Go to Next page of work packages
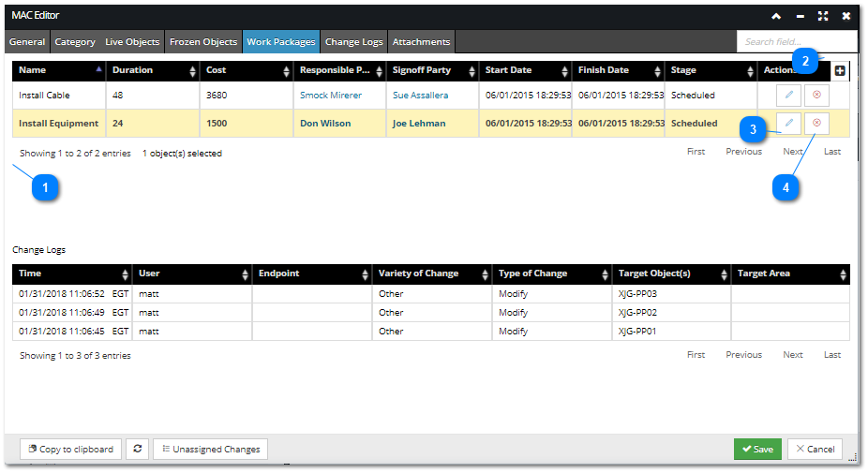Viewport: 868px width, 473px height. (x=793, y=152)
